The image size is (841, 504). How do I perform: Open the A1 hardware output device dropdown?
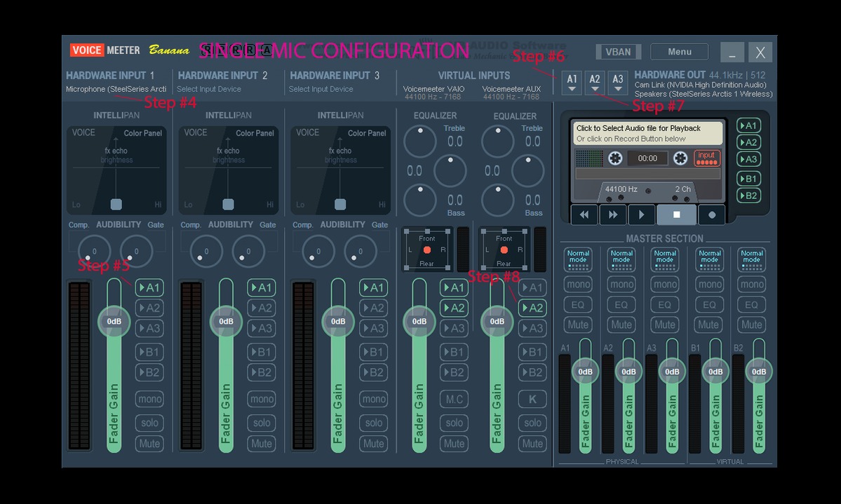pyautogui.click(x=572, y=83)
